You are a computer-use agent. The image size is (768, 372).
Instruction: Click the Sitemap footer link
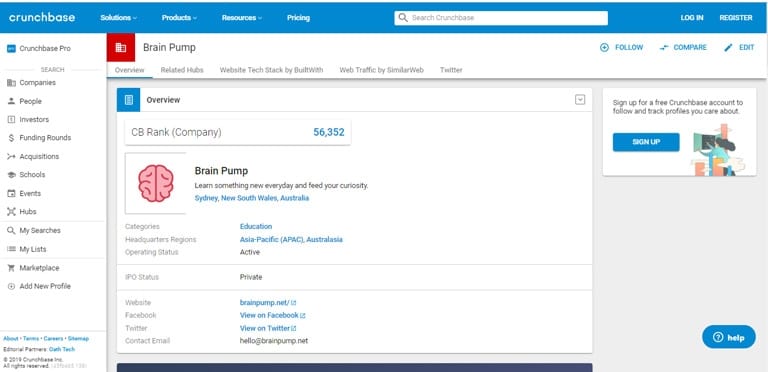click(x=78, y=339)
